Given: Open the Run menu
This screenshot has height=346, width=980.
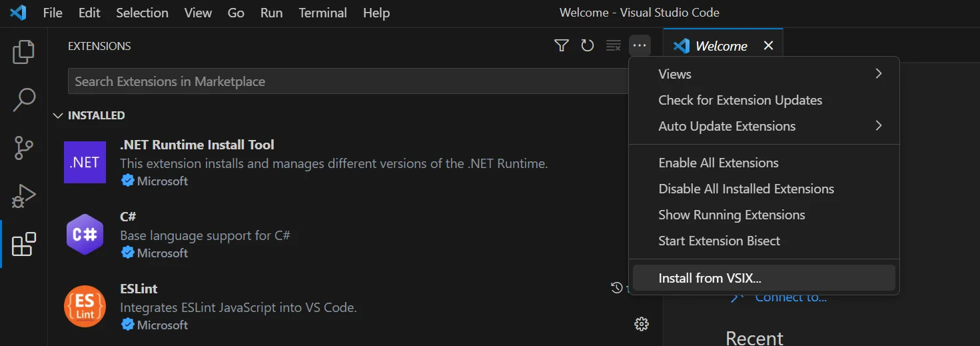Looking at the screenshot, I should 271,13.
